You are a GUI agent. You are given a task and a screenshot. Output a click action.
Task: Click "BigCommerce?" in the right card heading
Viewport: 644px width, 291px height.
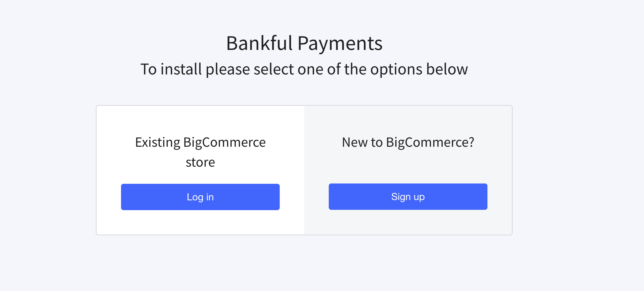(x=430, y=142)
